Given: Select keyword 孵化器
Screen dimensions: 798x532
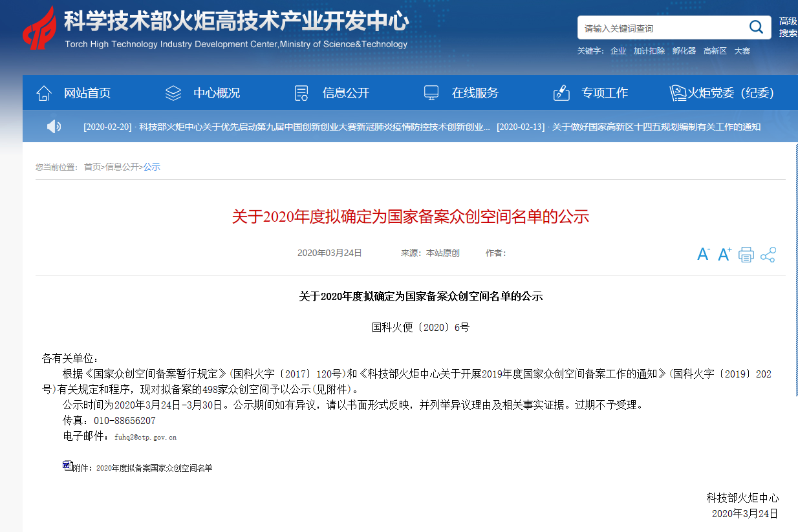Looking at the screenshot, I should tap(684, 51).
